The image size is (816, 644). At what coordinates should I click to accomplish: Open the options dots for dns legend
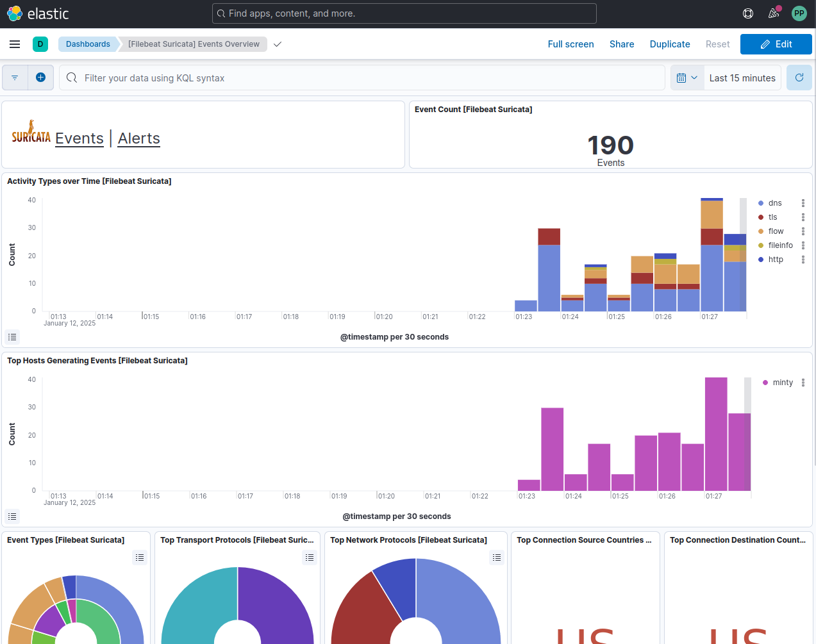[x=803, y=203]
